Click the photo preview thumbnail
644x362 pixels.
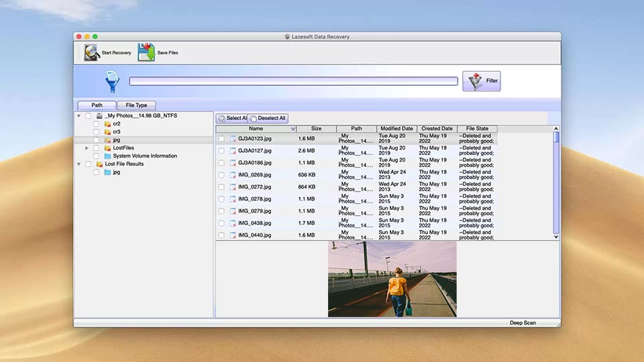click(x=392, y=279)
